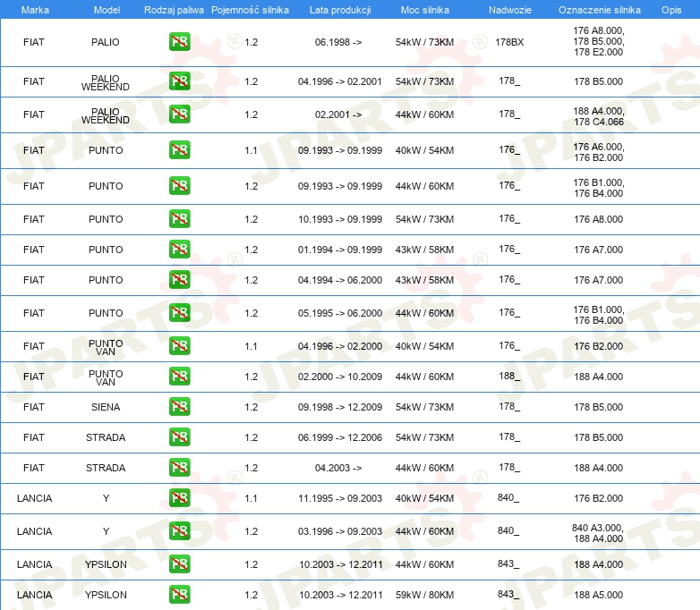Select the Nadwozie column header

click(x=508, y=9)
